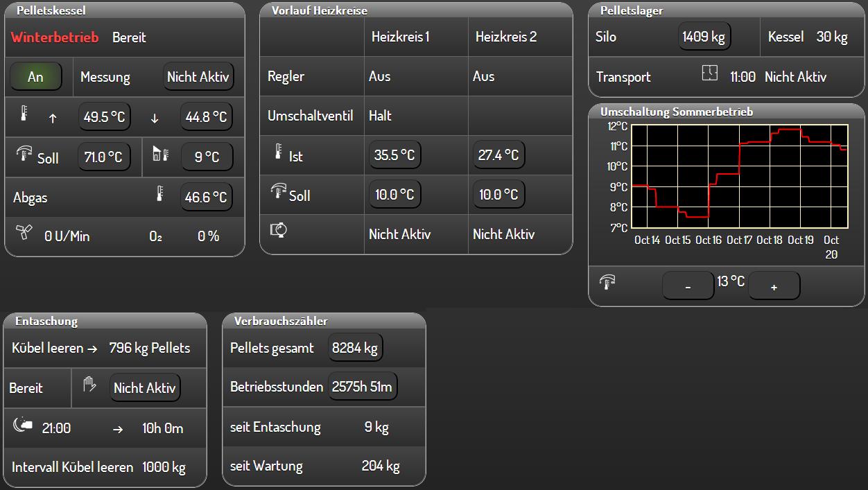Select the Heizkreis 2 column header
868x490 pixels.
point(505,37)
